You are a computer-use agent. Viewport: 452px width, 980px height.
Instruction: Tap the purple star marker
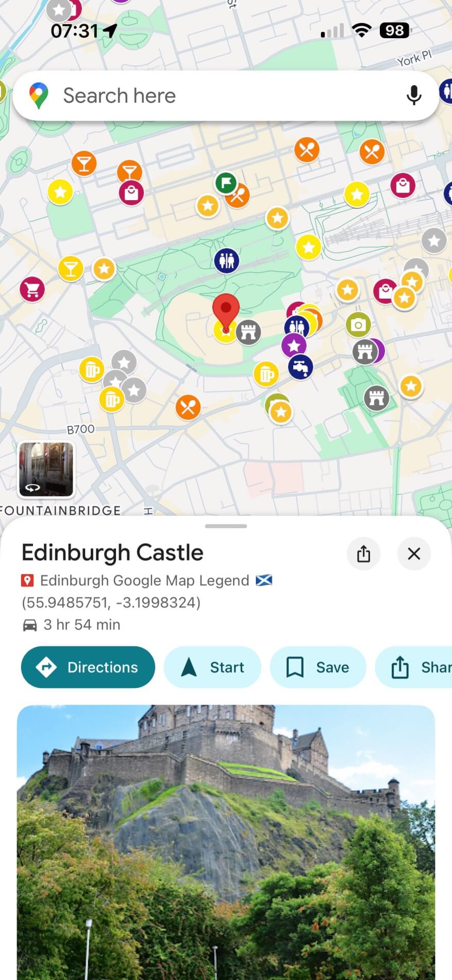pyautogui.click(x=294, y=345)
